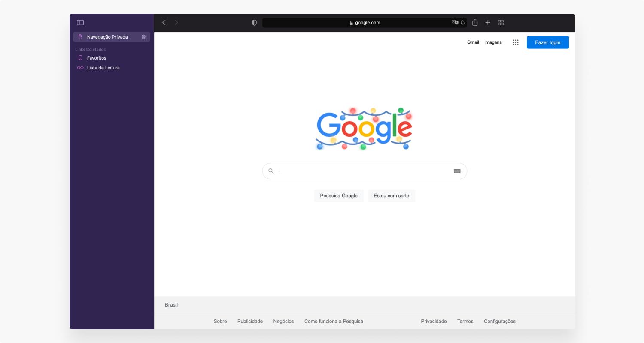
Task: Open the privacy report shield icon
Action: coord(254,23)
